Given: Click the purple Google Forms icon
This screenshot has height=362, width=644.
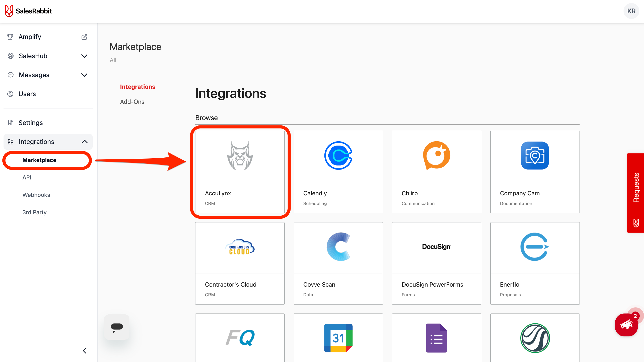Looking at the screenshot, I should point(436,338).
